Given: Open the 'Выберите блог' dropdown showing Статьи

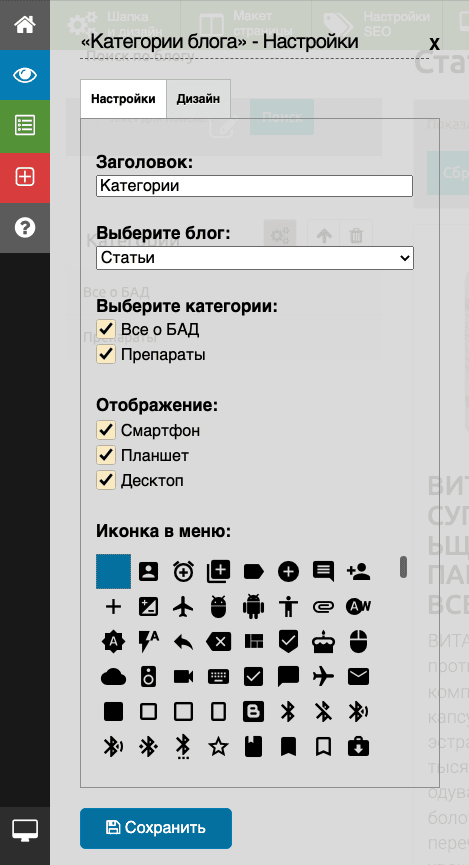Looking at the screenshot, I should point(255,258).
